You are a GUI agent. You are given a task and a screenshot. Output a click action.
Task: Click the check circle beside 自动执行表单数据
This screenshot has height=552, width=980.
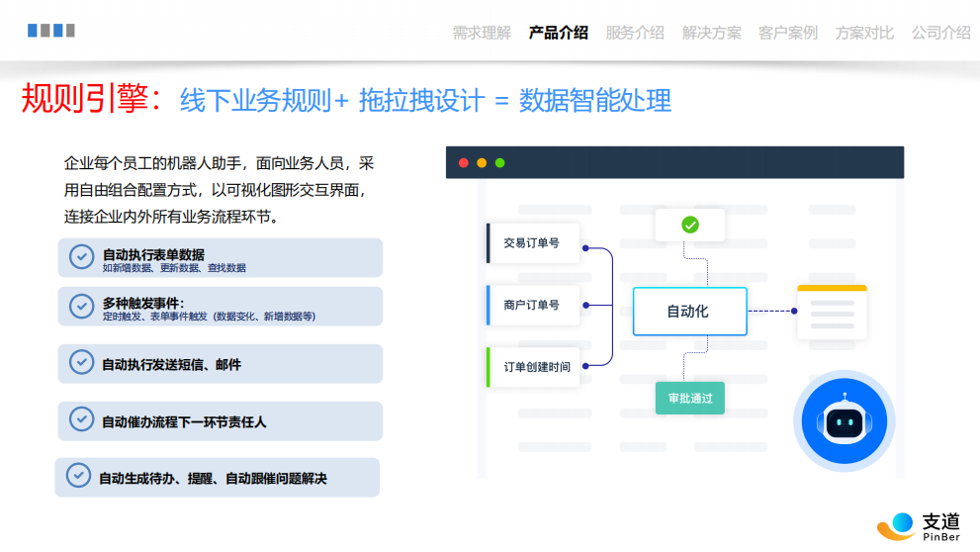coord(81,257)
